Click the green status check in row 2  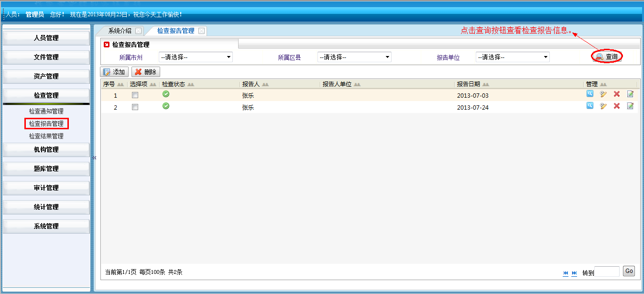point(166,106)
